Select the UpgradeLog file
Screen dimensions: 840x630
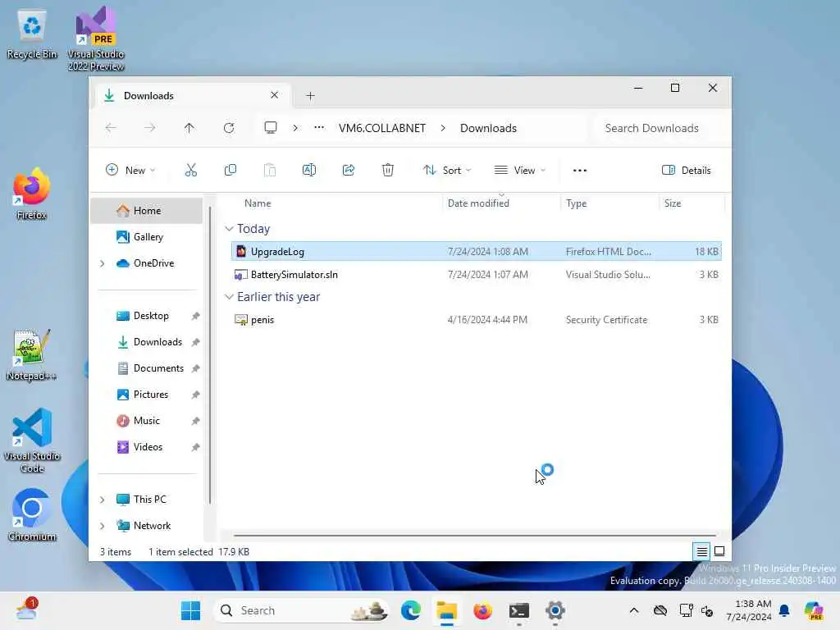(x=477, y=251)
